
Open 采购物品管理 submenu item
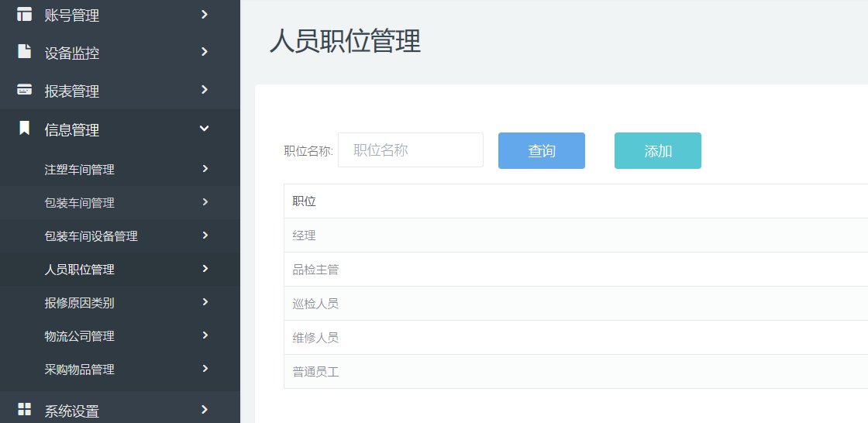pyautogui.click(x=80, y=370)
